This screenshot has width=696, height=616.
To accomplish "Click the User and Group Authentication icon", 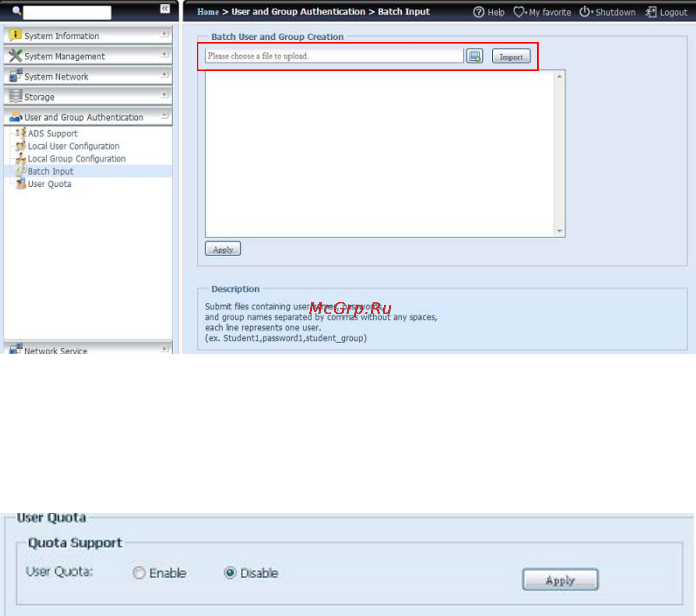I will 15,116.
